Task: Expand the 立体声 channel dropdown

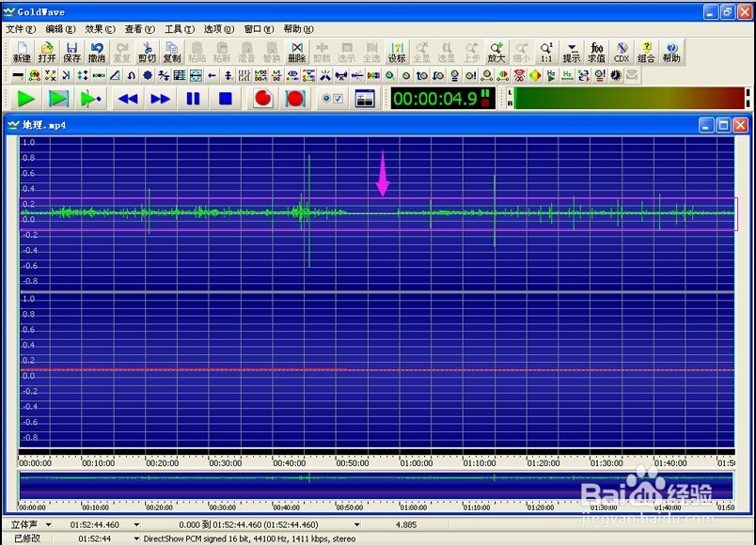Action: click(48, 524)
